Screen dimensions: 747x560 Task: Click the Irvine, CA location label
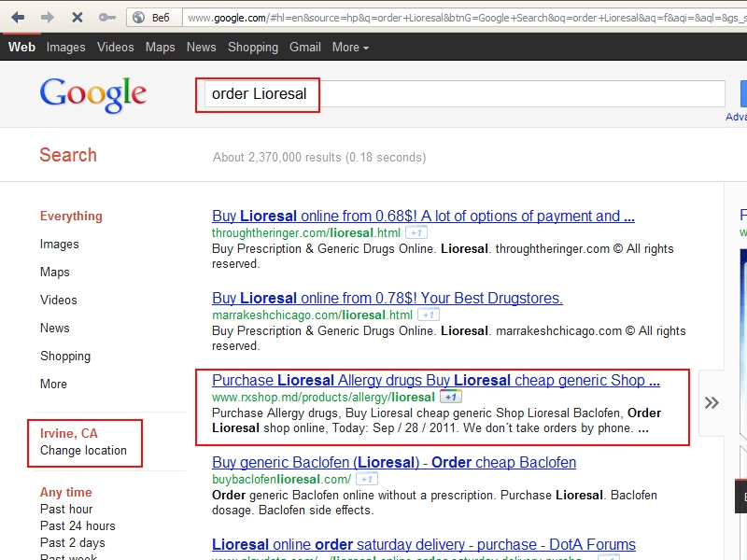tap(68, 433)
